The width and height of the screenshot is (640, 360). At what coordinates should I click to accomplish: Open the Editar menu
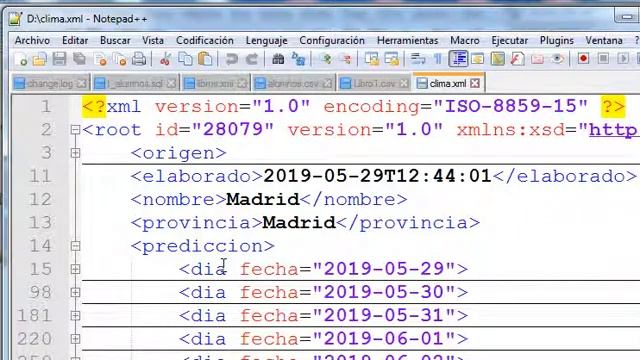coord(75,40)
